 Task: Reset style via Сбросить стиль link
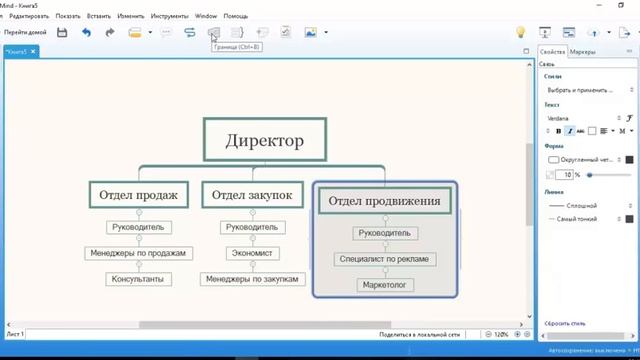tap(565, 324)
